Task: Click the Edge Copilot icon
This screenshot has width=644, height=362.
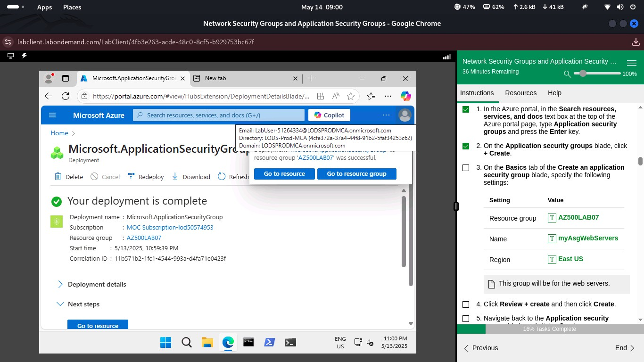Action: pyautogui.click(x=405, y=96)
